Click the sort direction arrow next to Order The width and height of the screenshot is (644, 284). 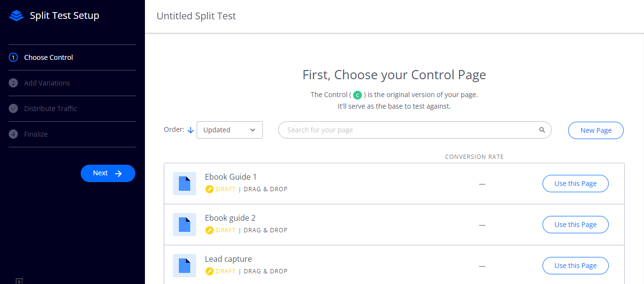190,130
